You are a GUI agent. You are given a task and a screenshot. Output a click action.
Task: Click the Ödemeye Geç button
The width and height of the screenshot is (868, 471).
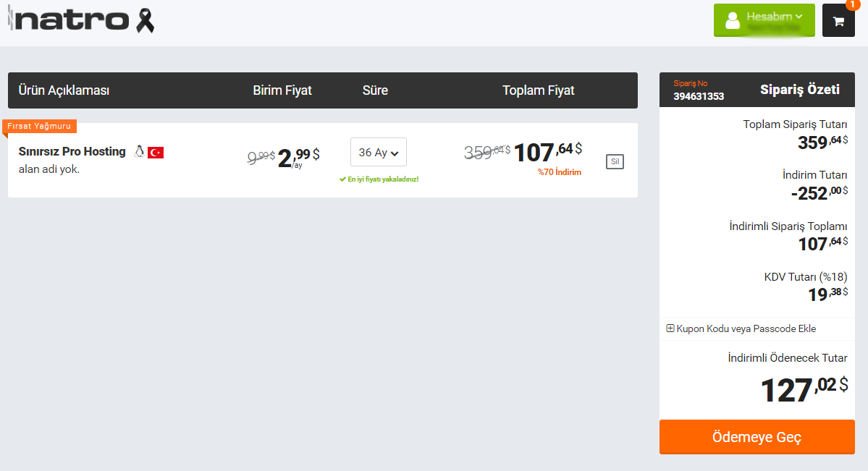[757, 437]
